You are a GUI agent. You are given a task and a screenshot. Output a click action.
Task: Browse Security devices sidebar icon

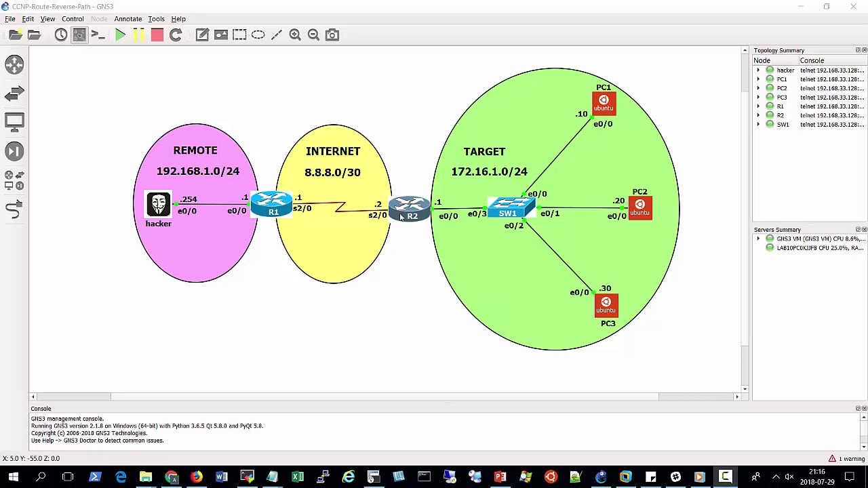pyautogui.click(x=14, y=151)
